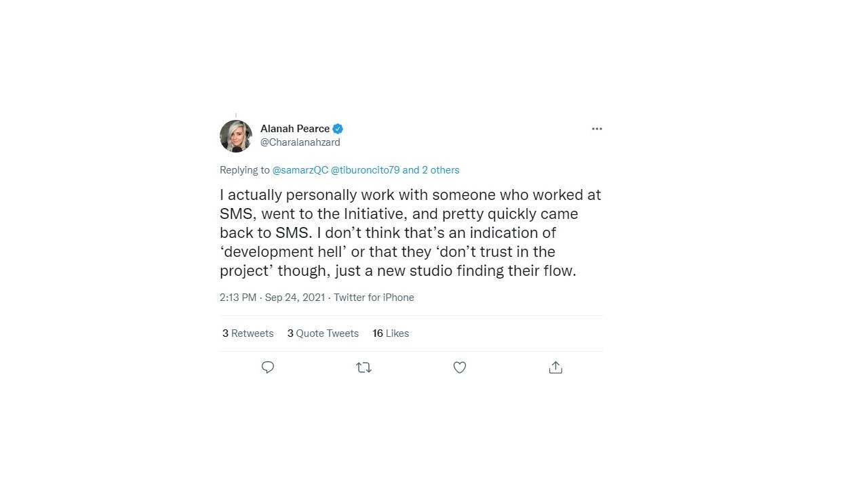The width and height of the screenshot is (868, 488).
Task: Click the Sep 24, 2021 date
Action: click(x=295, y=298)
